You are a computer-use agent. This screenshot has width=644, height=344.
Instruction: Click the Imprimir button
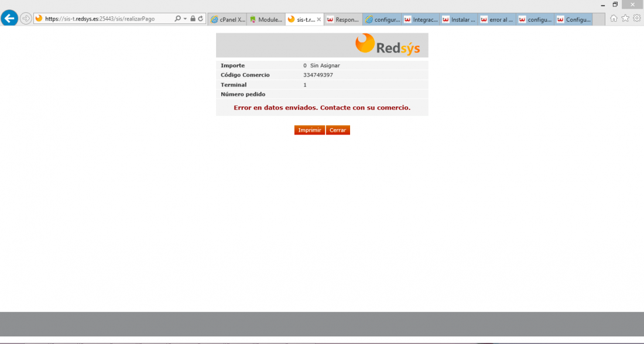(310, 130)
